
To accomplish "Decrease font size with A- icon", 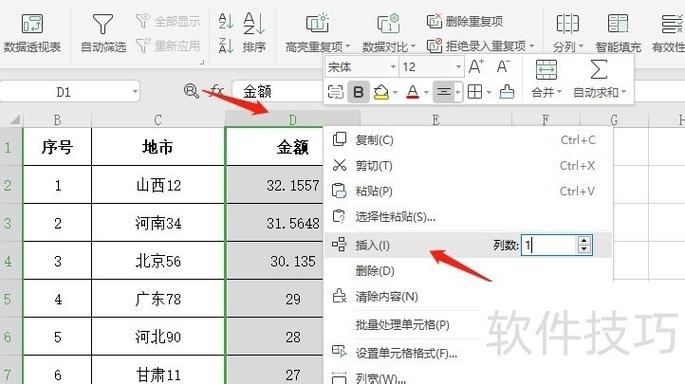I will [x=503, y=67].
